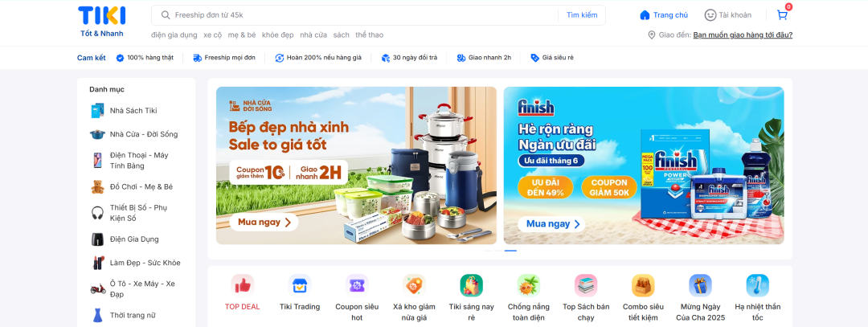Open the Tiki Trading icon
Image resolution: width=868 pixels, height=327 pixels.
(x=300, y=285)
